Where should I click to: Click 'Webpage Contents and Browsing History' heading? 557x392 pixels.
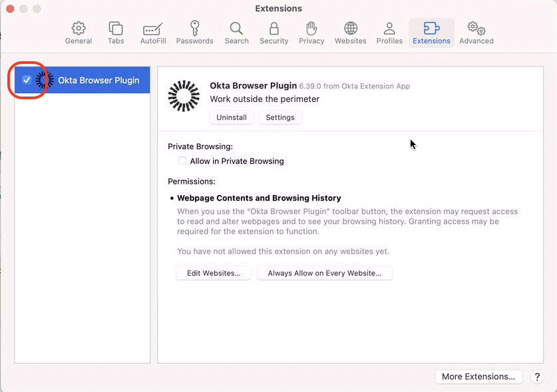pyautogui.click(x=259, y=198)
